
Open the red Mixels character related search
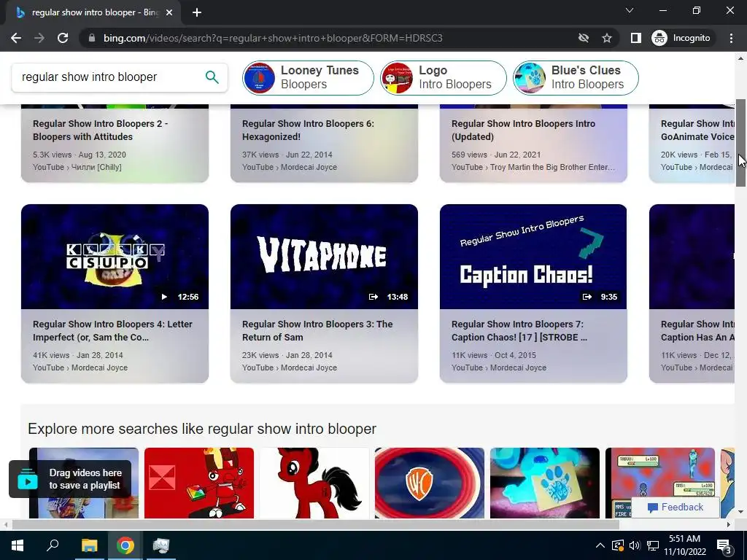tap(199, 483)
